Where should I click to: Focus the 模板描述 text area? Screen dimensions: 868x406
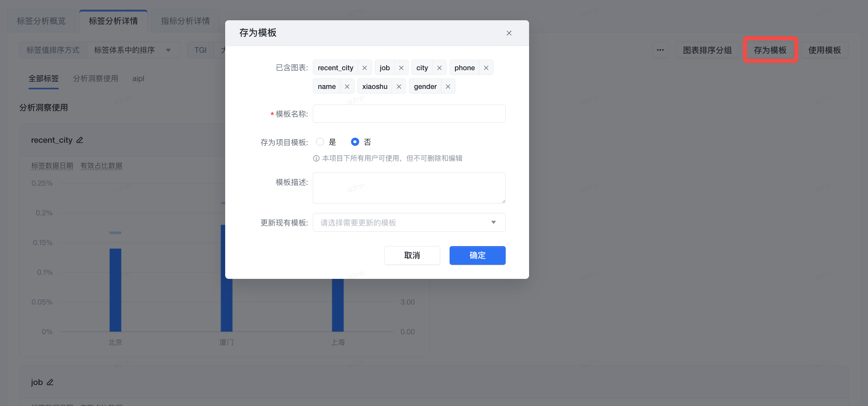click(409, 188)
